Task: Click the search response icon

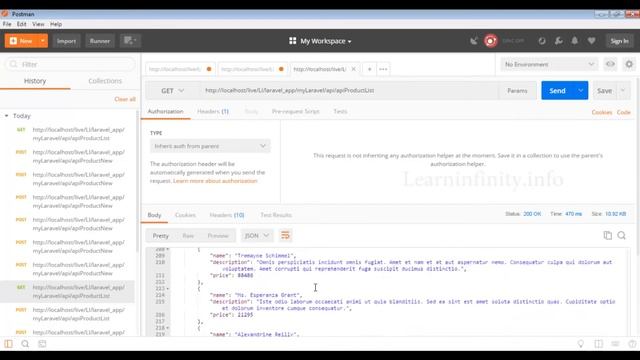Action: coord(622,236)
